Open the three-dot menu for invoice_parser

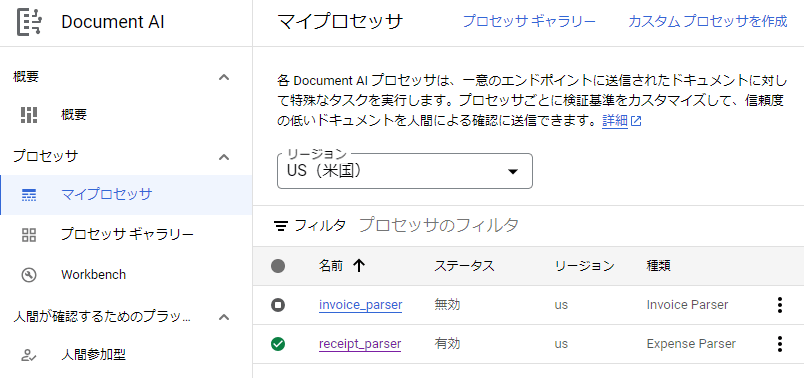tap(779, 305)
